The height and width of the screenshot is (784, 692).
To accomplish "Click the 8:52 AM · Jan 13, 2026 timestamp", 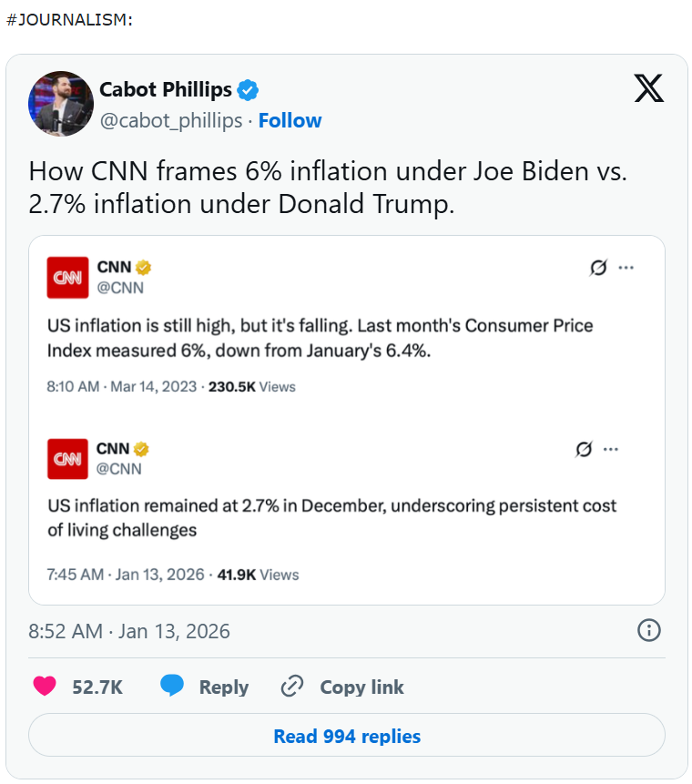I will pyautogui.click(x=129, y=631).
